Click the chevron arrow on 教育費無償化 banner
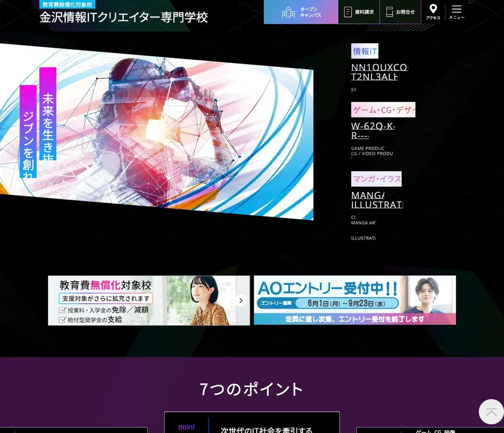 coord(241,301)
